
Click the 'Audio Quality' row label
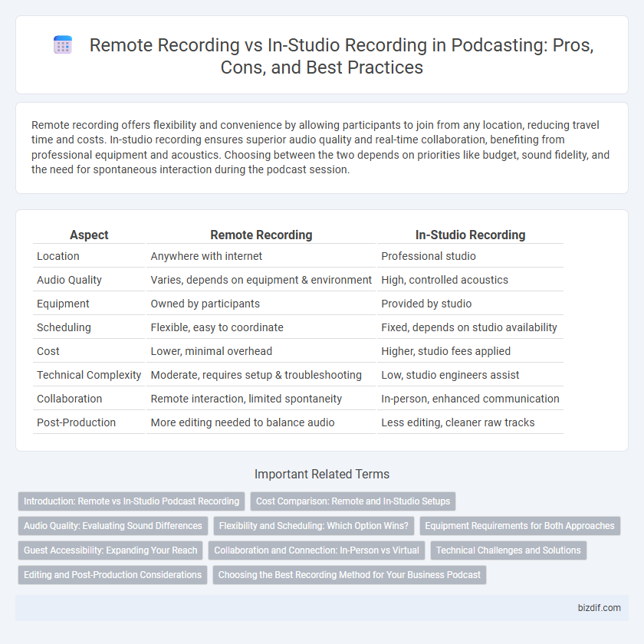(x=69, y=280)
